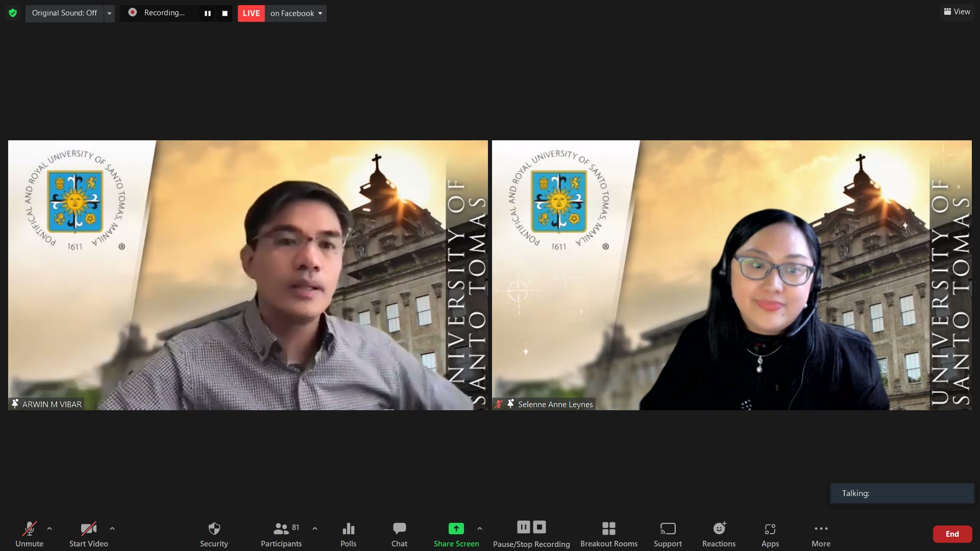Viewport: 980px width, 551px height.
Task: Open the Polls panel
Action: (x=348, y=529)
